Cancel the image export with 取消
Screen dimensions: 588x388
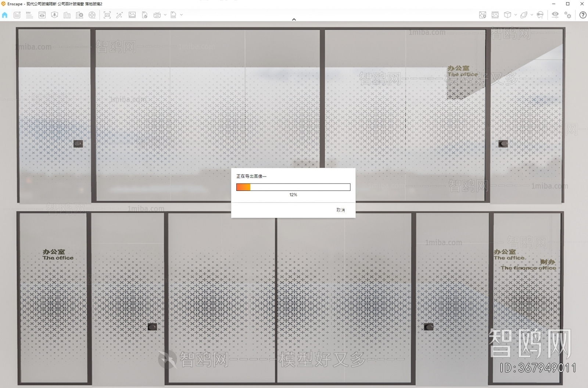pos(340,210)
